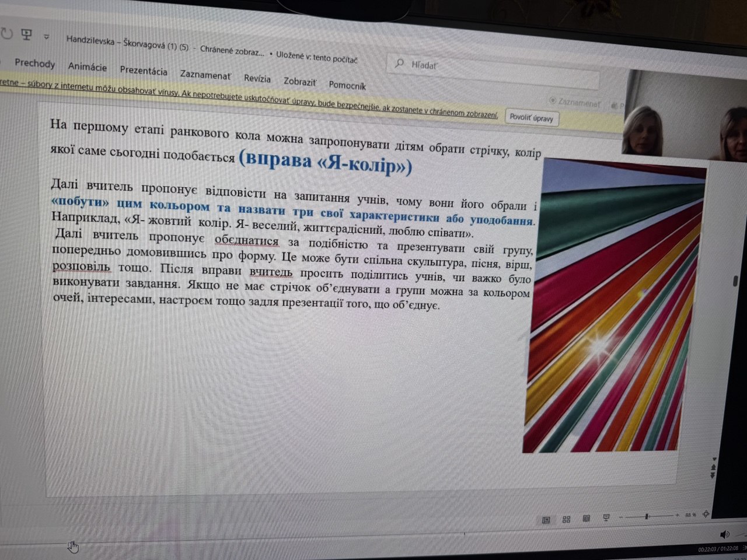Mute the video with the speaker icon

click(724, 534)
